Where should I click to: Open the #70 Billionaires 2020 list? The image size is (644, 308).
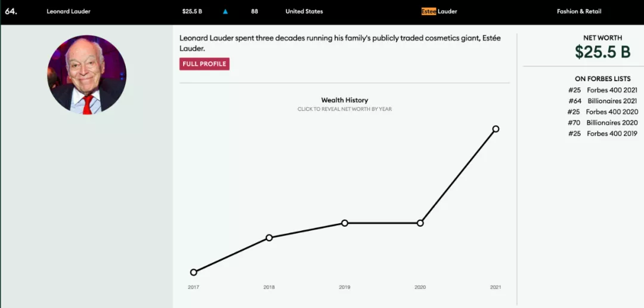(603, 122)
